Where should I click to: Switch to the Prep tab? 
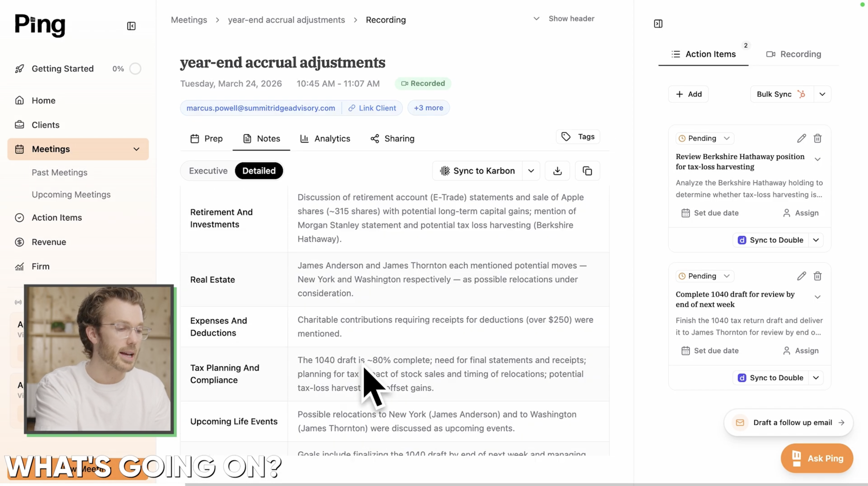[x=206, y=138]
